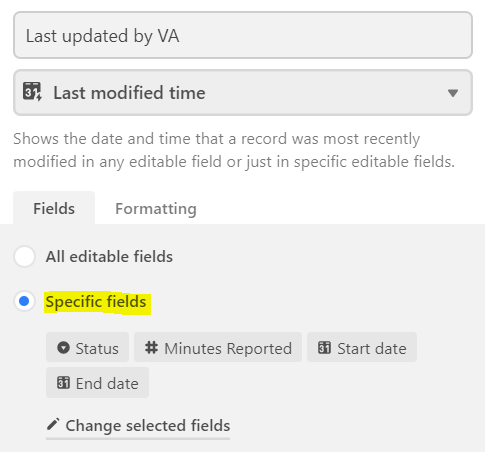Expand the Last modified time field type selector
485x452 pixels.
click(x=243, y=93)
